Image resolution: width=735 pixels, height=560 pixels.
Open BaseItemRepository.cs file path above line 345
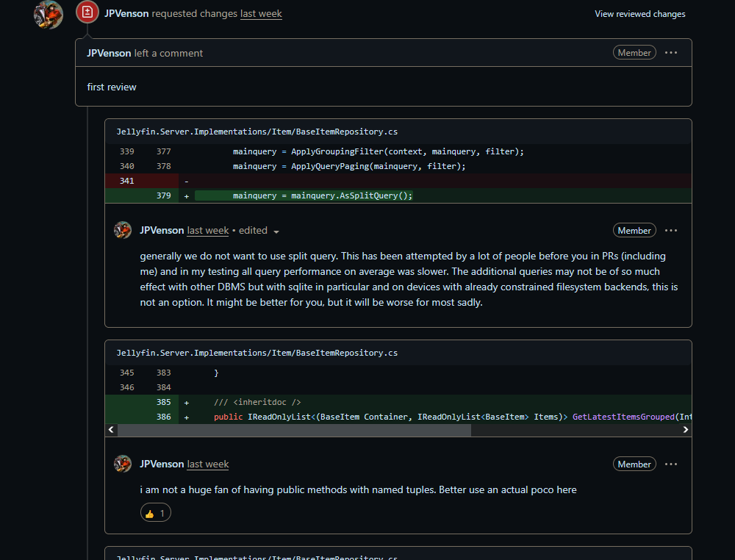tap(257, 353)
